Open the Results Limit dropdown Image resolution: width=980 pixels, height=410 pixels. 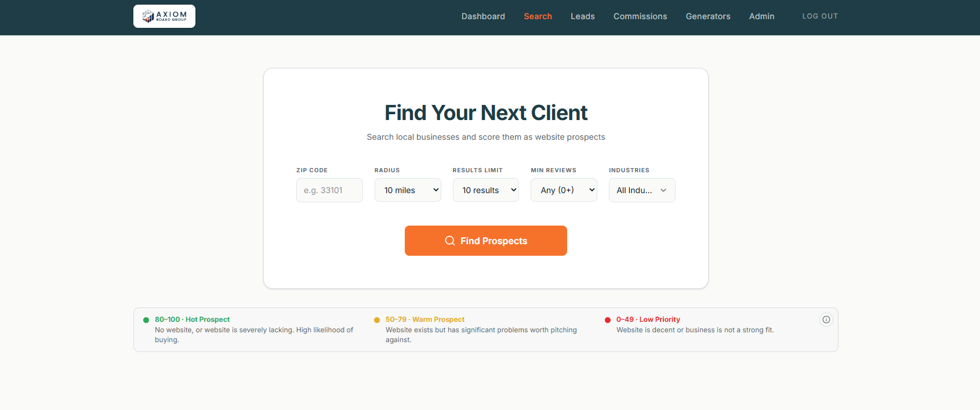point(486,190)
